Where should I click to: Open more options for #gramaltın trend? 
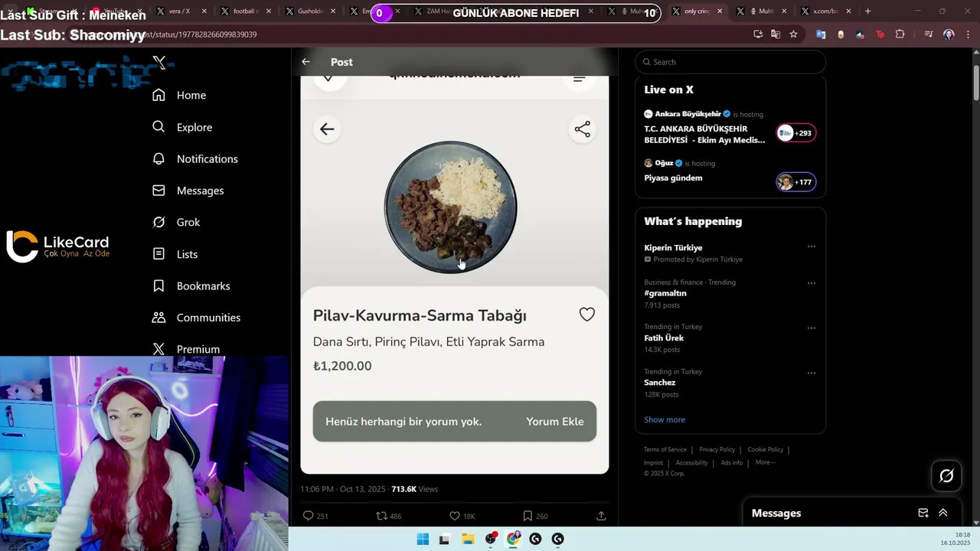click(812, 283)
